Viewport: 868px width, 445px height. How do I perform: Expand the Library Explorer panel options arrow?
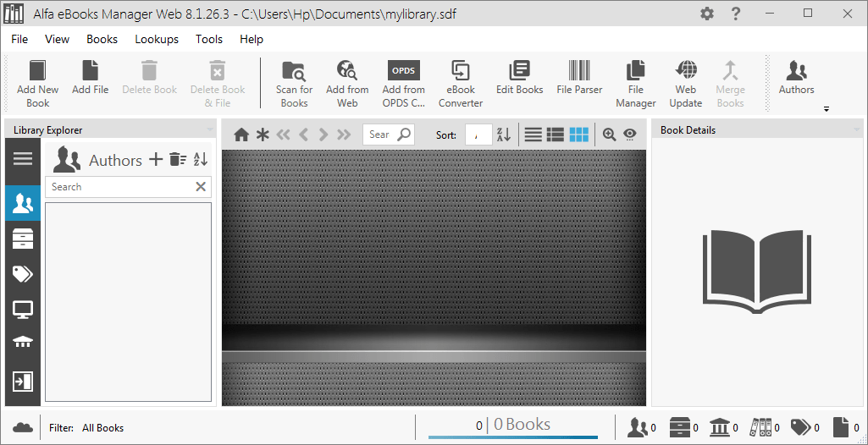click(210, 130)
